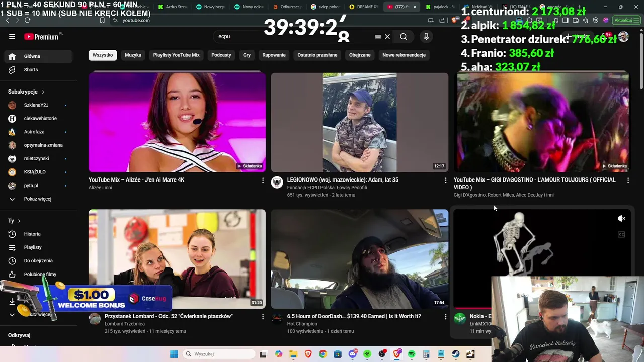Open Playlisty in the sidebar
Screen dimensions: 644x362
(x=39, y=247)
